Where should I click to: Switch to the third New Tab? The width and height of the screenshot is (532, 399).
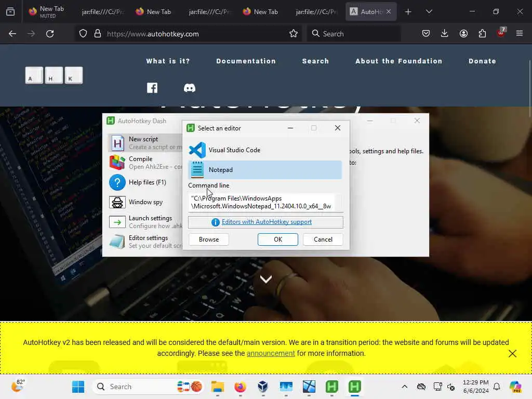pyautogui.click(x=261, y=12)
